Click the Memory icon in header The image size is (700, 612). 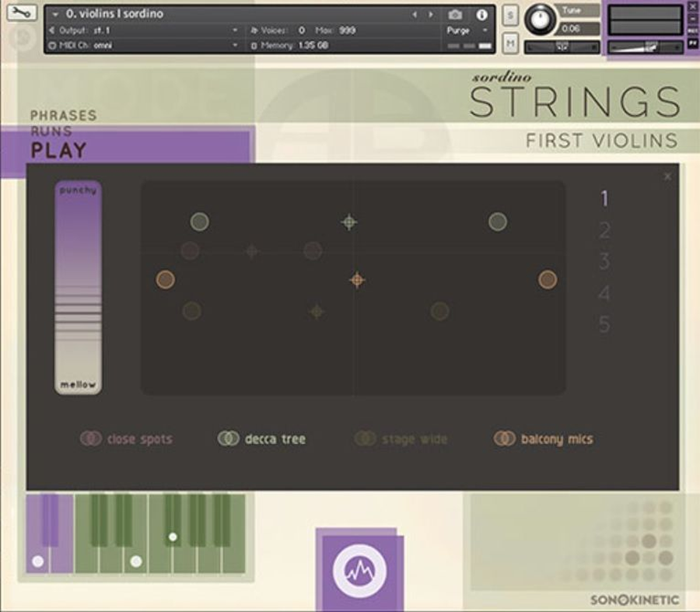[254, 46]
